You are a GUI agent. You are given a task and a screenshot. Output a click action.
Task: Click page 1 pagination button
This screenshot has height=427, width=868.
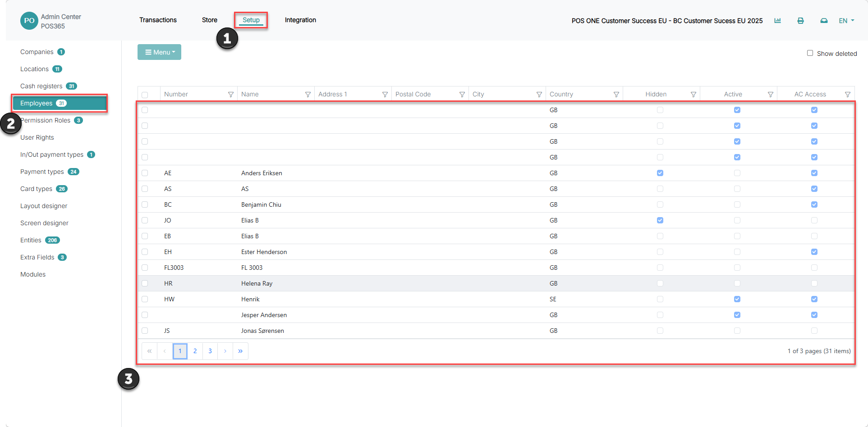click(x=180, y=351)
